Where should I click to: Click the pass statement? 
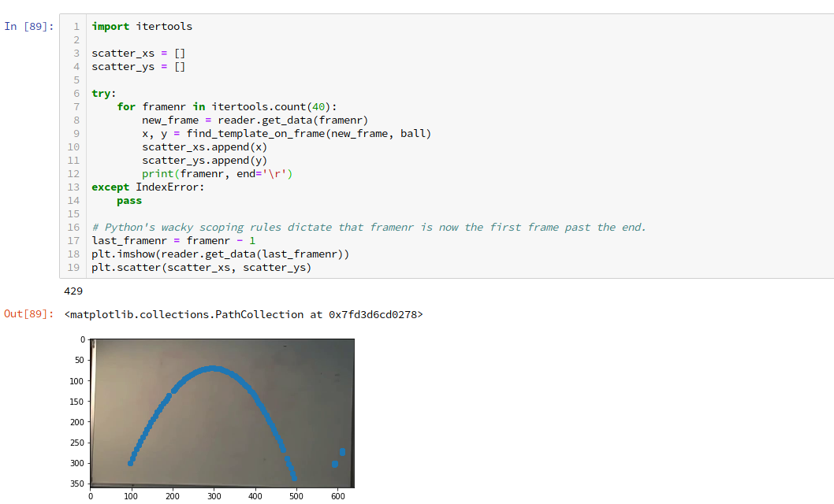point(129,200)
